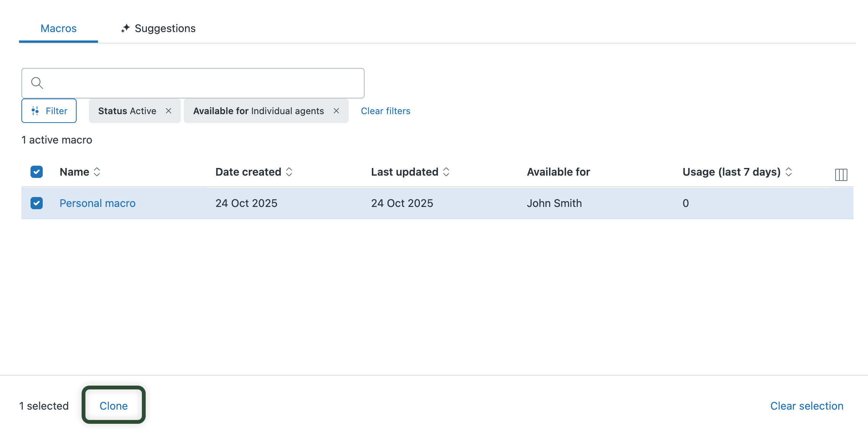Image resolution: width=868 pixels, height=436 pixels.
Task: Open the Personal macro link
Action: pos(98,203)
